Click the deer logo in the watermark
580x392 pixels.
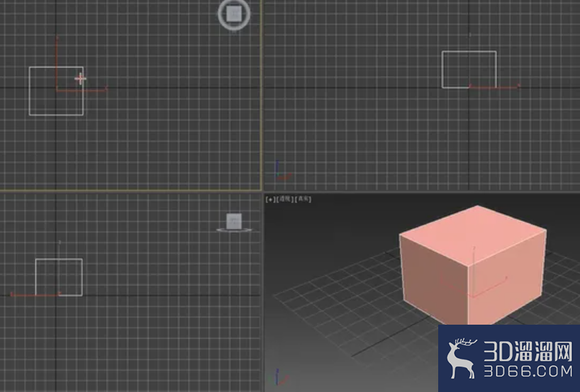point(461,359)
